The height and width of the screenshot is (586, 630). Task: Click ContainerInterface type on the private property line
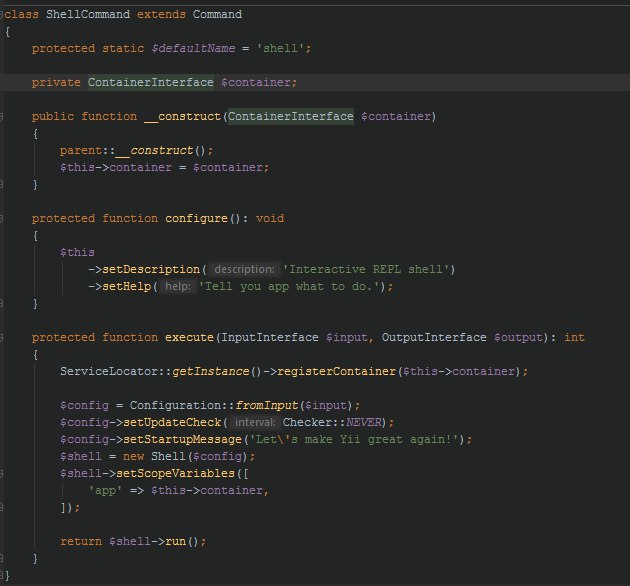(x=151, y=82)
